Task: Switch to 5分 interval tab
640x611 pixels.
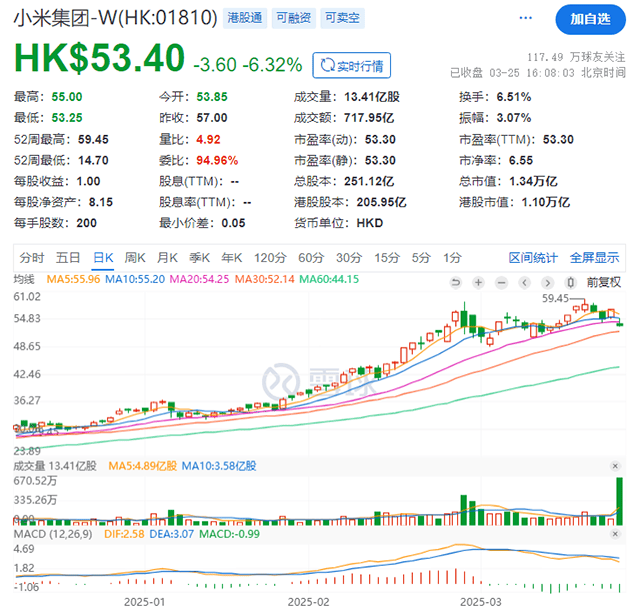Action: coord(421,258)
